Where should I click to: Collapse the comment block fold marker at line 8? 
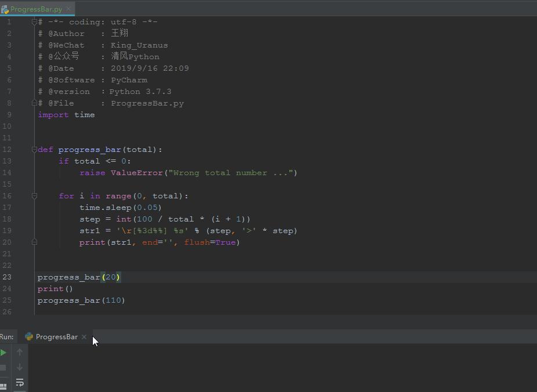(34, 103)
